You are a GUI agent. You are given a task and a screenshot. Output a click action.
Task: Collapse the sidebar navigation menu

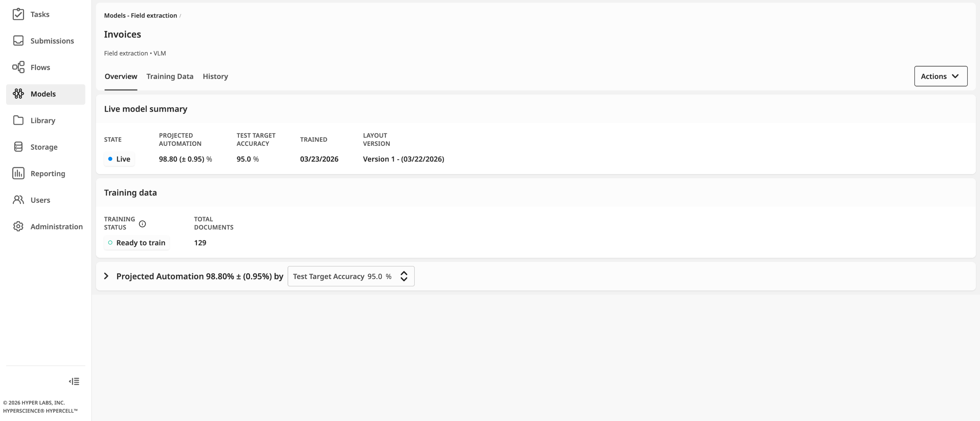[74, 381]
